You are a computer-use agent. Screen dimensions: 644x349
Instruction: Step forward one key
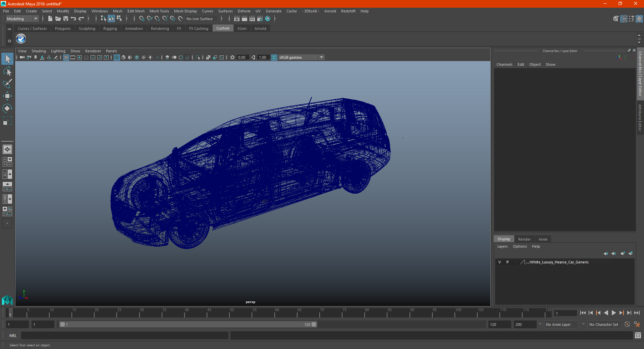[x=621, y=313]
